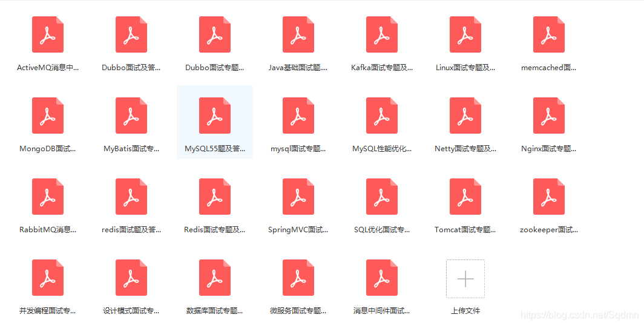Click the file name 设计模式面试专...
The width and height of the screenshot is (644, 326).
click(x=131, y=311)
